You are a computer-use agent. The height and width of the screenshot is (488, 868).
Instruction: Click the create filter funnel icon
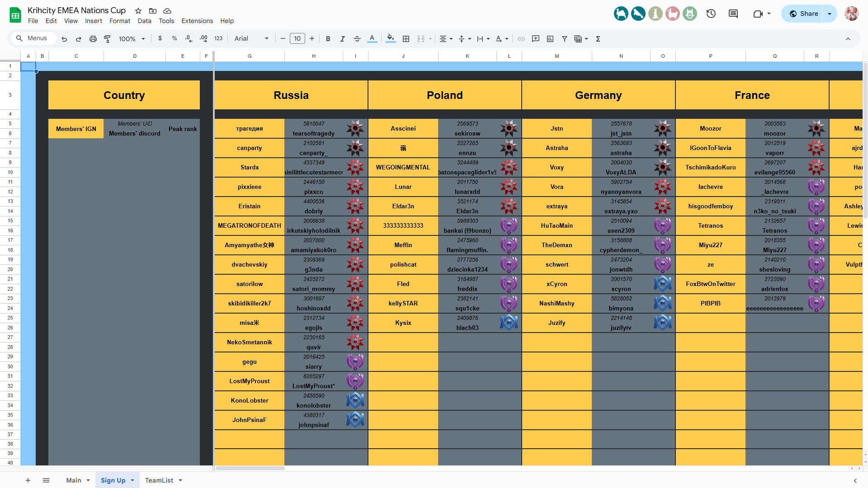click(x=565, y=39)
